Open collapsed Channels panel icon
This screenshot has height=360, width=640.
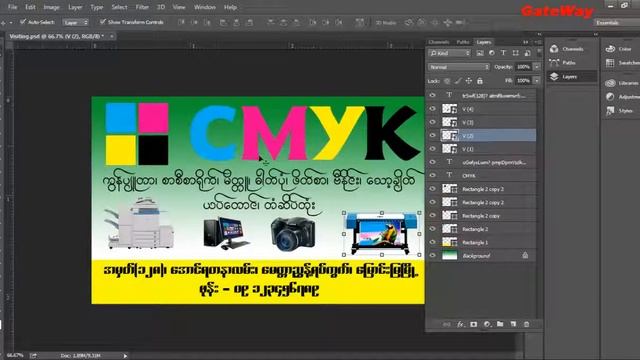tap(554, 49)
